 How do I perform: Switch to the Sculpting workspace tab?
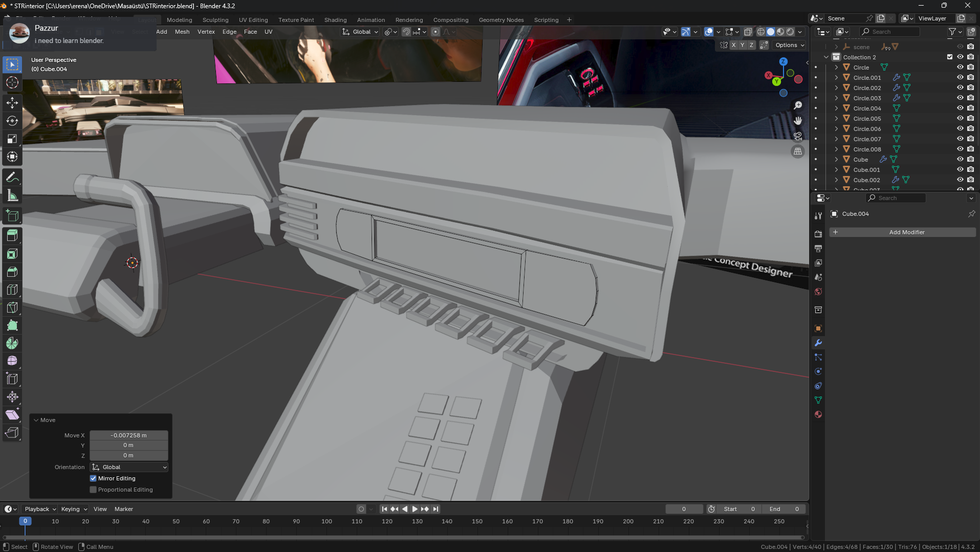pos(215,20)
